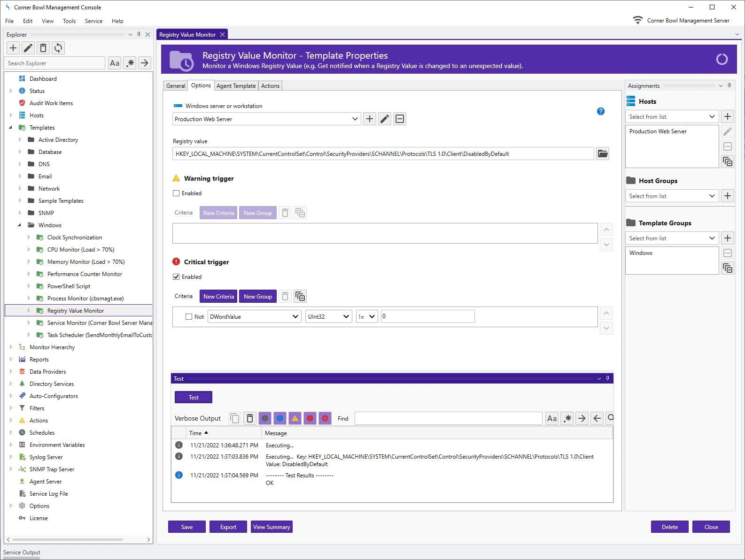Click the Save button

(187, 527)
